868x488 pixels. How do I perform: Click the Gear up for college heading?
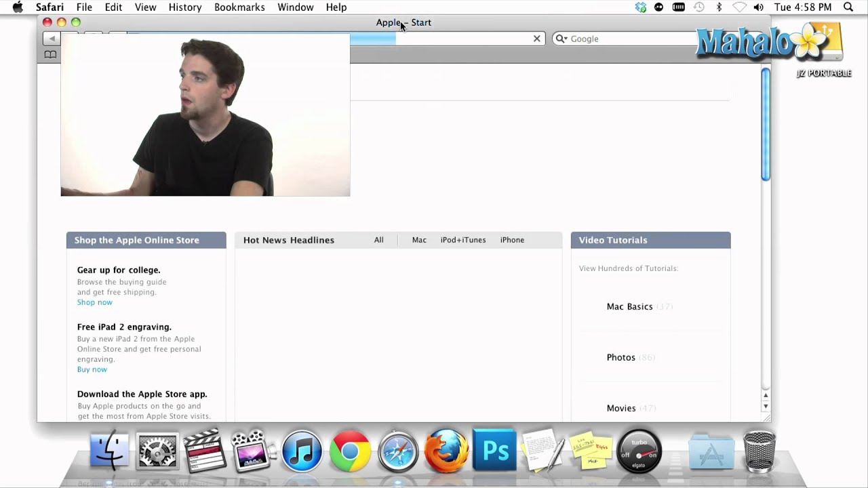[119, 270]
